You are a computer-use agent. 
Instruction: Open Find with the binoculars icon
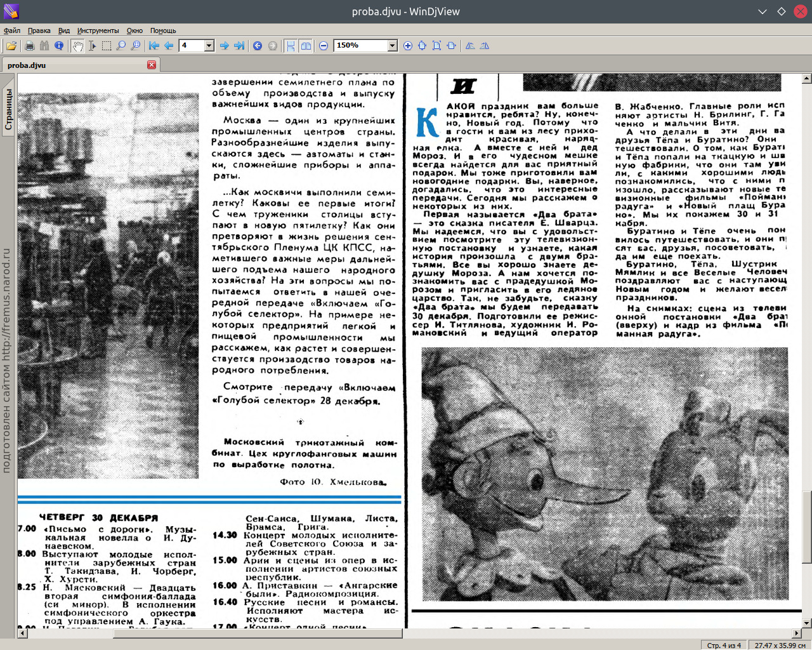point(44,46)
